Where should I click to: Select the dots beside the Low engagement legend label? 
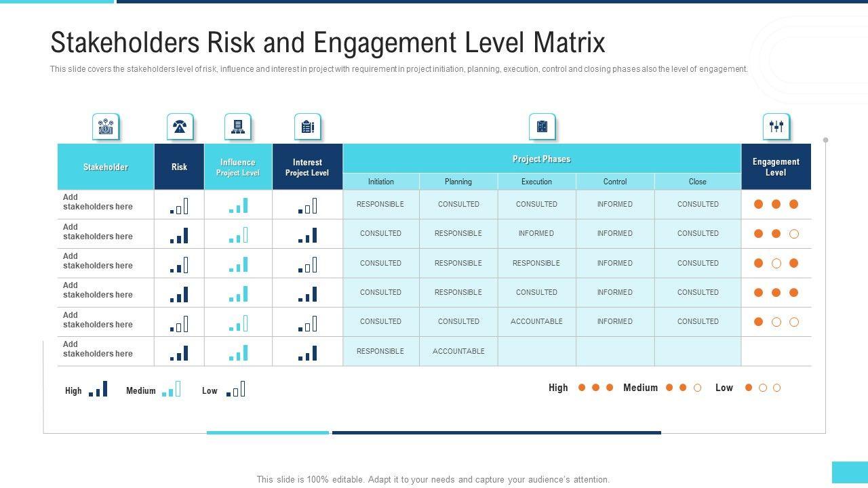click(x=763, y=388)
